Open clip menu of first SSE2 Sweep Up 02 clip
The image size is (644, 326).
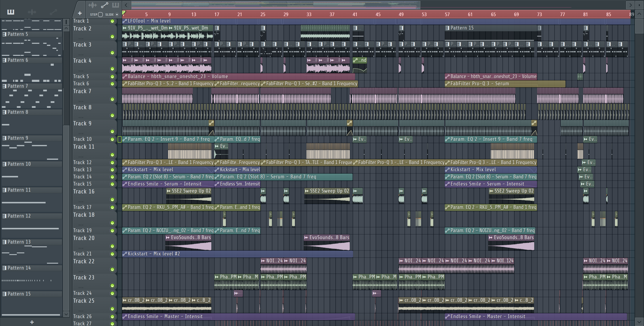click(169, 191)
